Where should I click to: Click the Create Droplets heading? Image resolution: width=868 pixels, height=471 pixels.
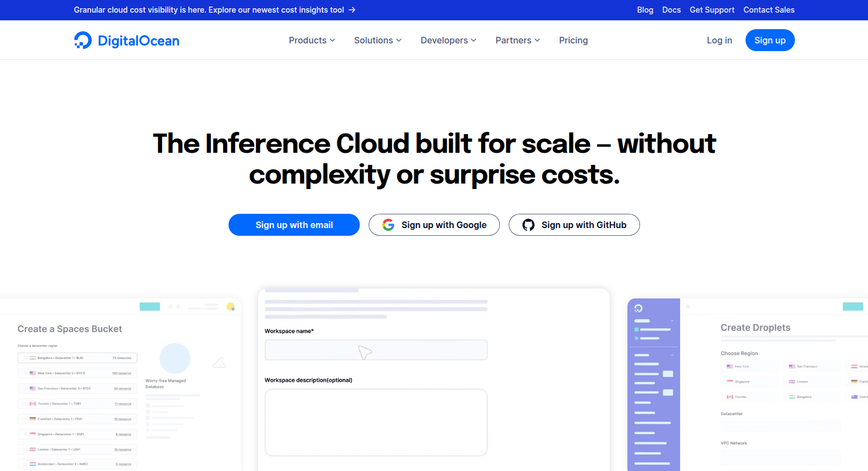[x=755, y=328]
